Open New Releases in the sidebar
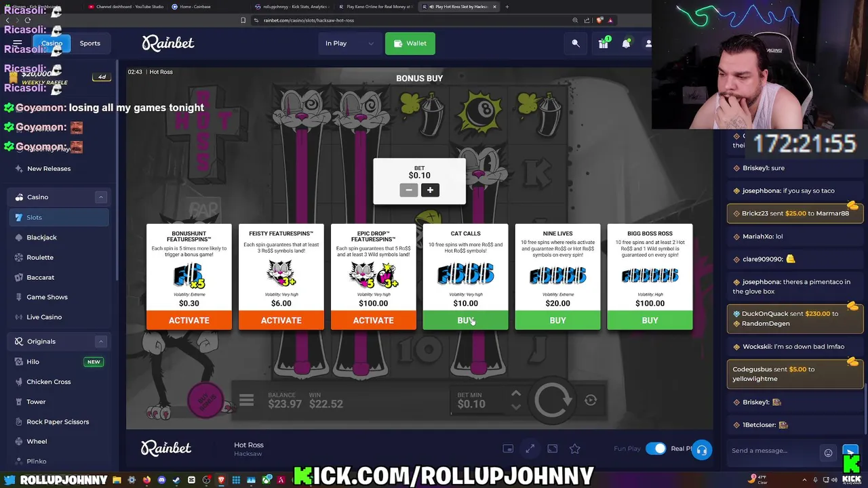 59,169
